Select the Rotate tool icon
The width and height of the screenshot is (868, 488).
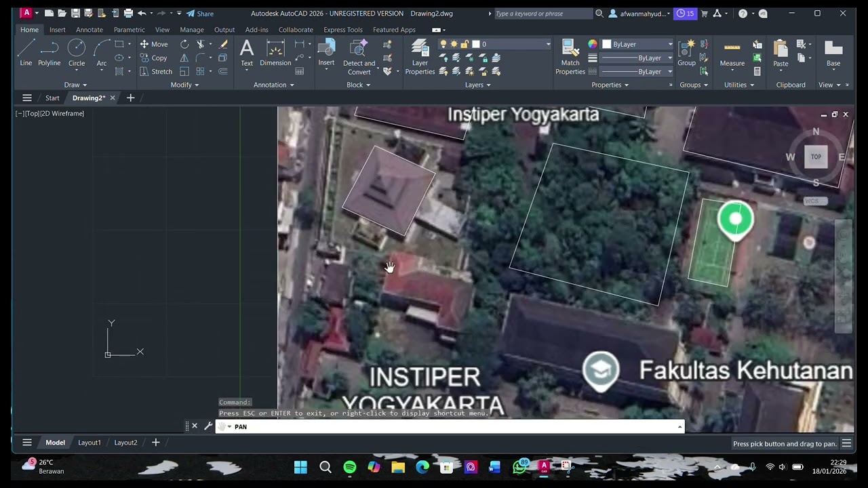click(184, 44)
